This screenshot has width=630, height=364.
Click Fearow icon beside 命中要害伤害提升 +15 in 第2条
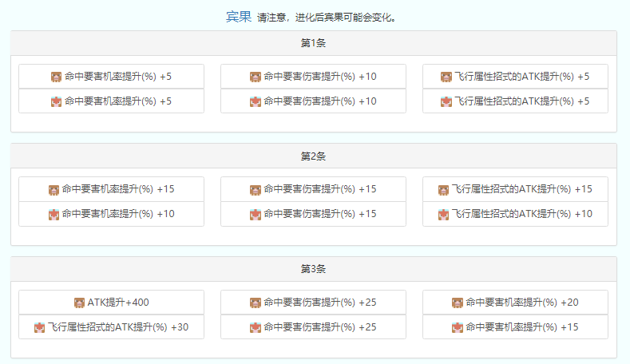tap(256, 215)
